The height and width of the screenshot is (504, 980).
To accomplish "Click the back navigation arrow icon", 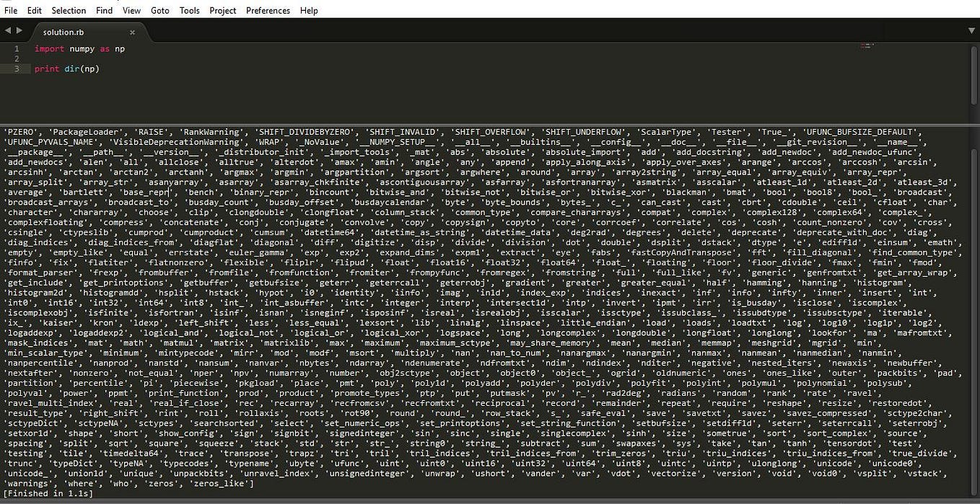I will pyautogui.click(x=7, y=30).
